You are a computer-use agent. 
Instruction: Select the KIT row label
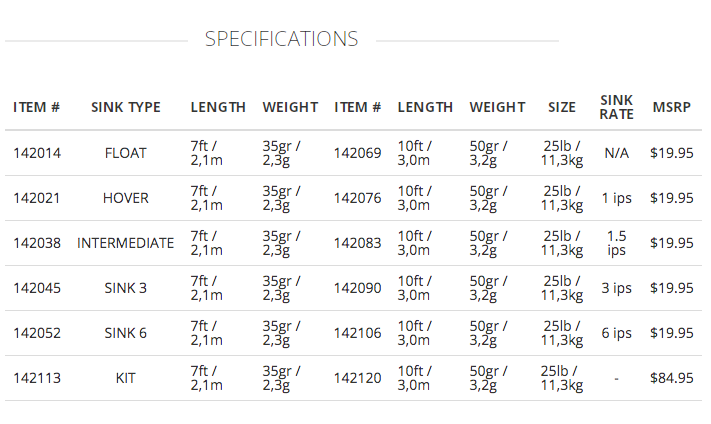126,378
